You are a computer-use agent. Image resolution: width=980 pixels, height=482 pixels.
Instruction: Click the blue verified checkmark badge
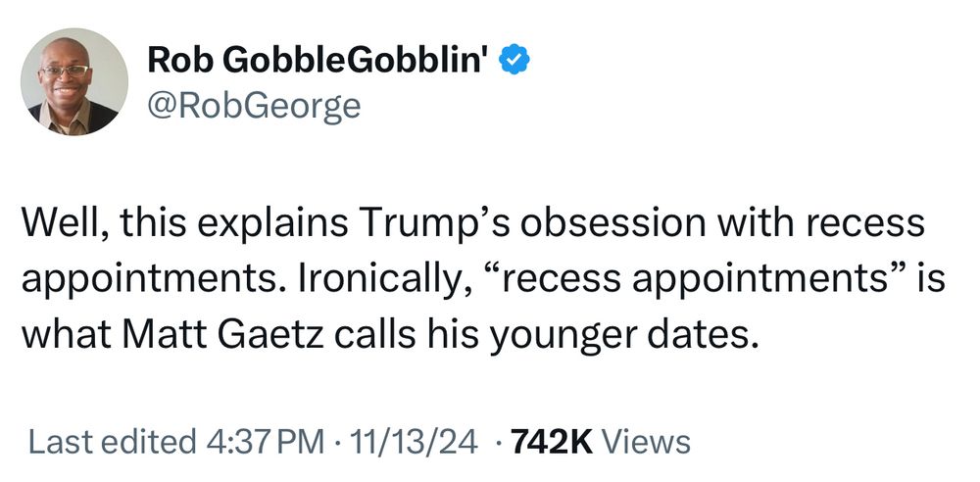coord(516,61)
